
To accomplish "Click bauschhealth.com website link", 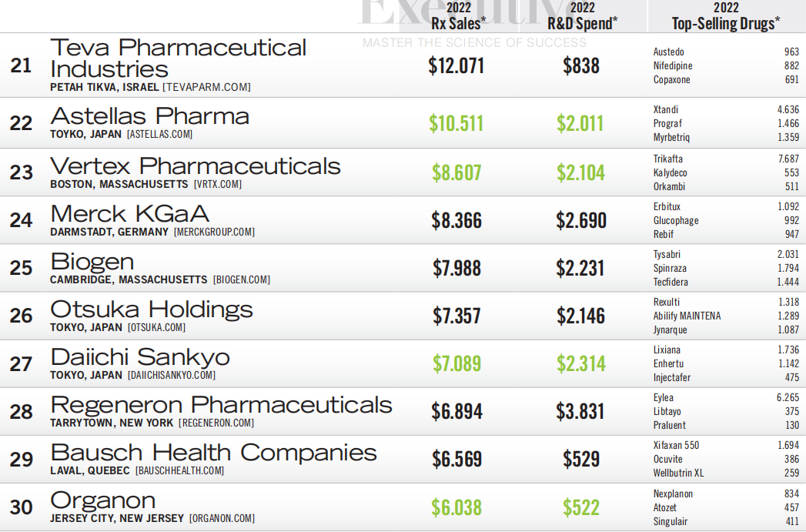I will [x=180, y=471].
